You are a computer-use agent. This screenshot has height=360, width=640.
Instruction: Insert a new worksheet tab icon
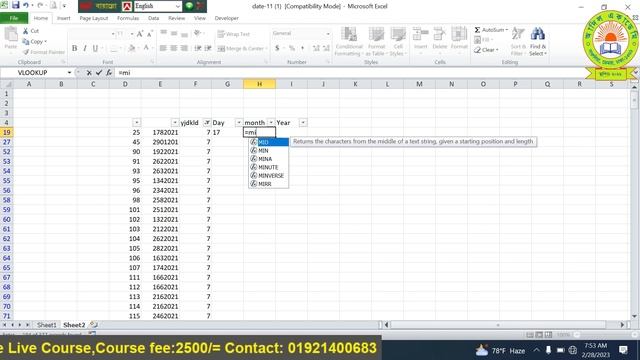point(93,325)
